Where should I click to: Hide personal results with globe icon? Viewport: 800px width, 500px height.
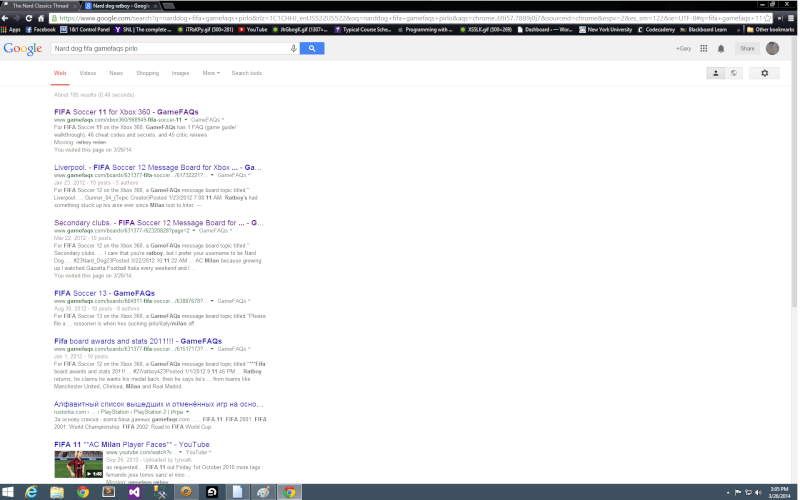click(x=734, y=73)
